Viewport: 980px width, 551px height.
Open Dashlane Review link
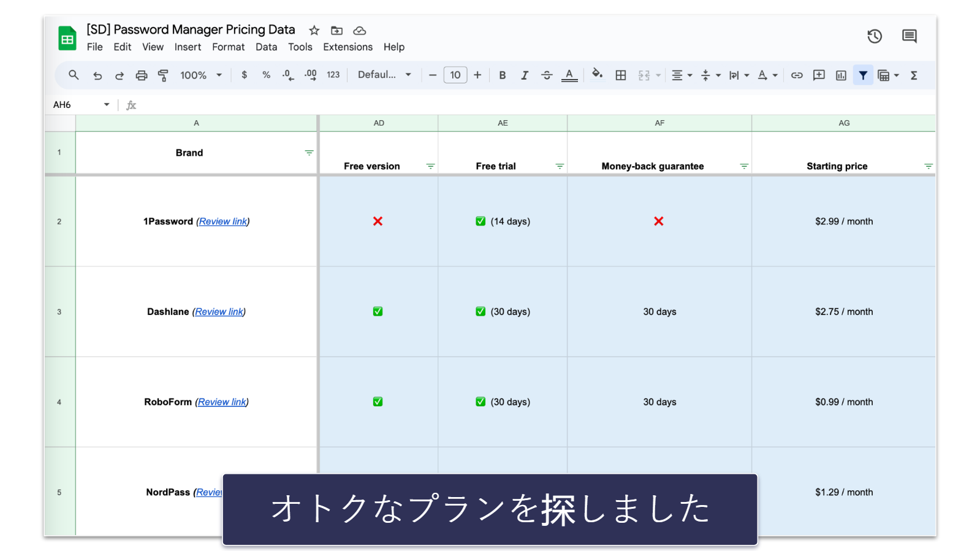coord(219,311)
